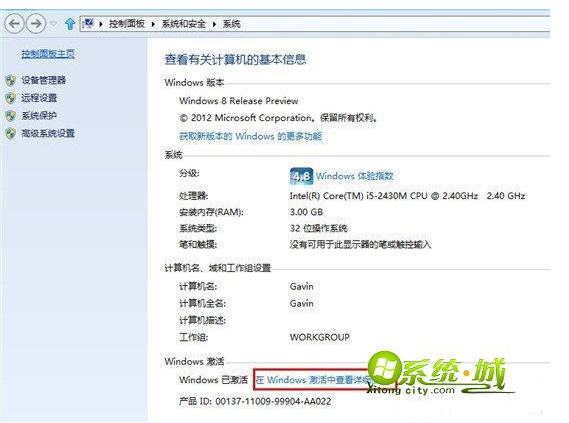Image resolution: width=569 pixels, height=423 pixels.
Task: Expand the chevron after 系统和安全
Action: pyautogui.click(x=214, y=24)
